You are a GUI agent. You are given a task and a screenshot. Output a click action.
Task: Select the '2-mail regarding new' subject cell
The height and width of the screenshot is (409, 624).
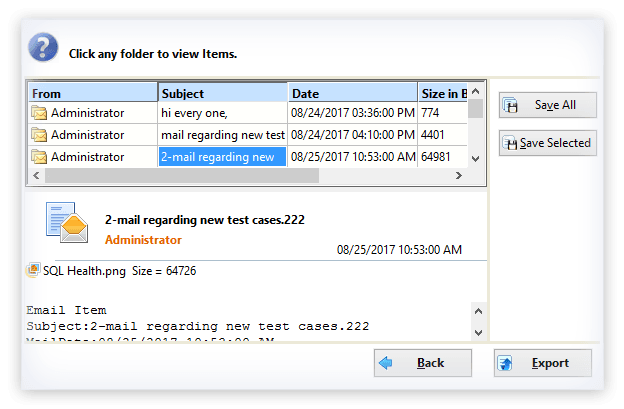click(222, 157)
